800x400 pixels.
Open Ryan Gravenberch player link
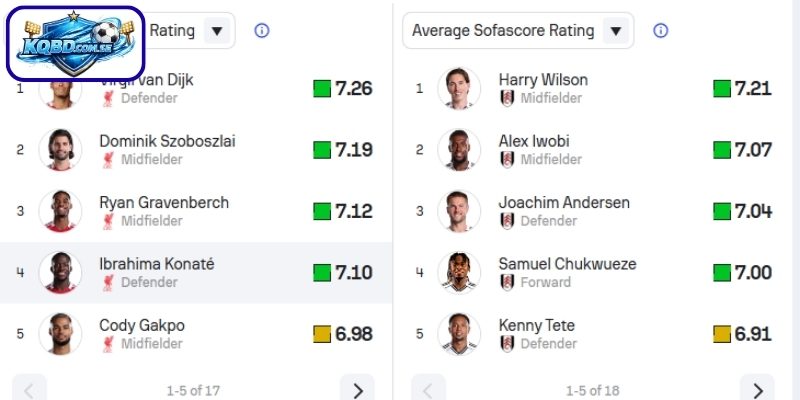pyautogui.click(x=164, y=202)
